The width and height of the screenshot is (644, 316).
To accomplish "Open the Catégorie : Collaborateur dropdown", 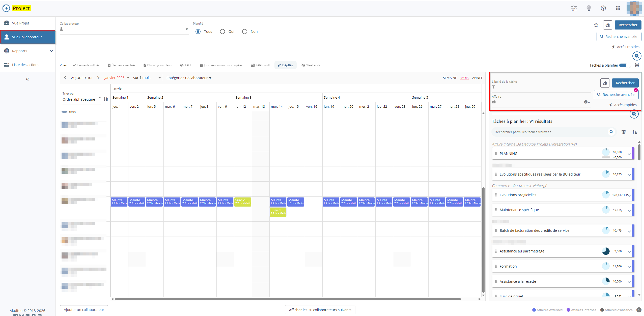I will [x=189, y=78].
